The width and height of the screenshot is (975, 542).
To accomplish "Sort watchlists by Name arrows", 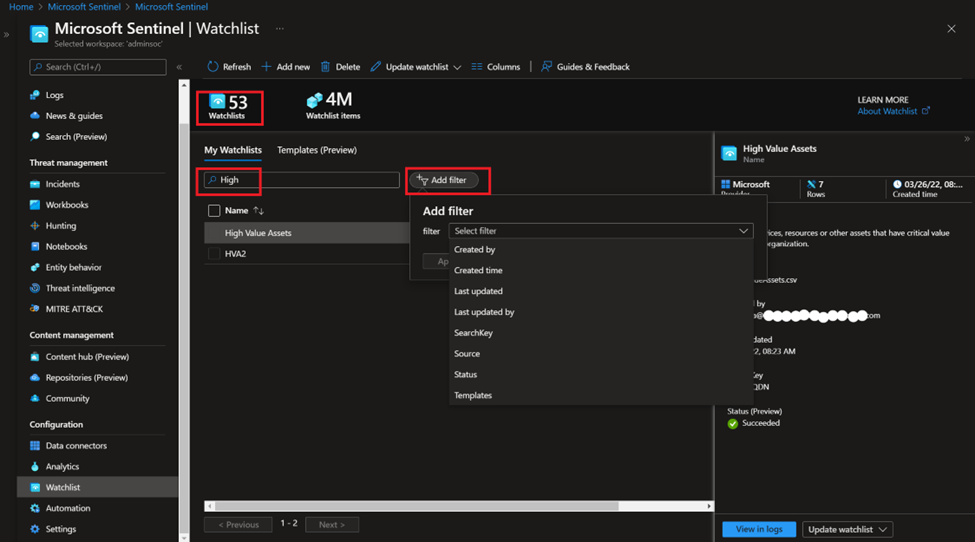I will point(259,211).
